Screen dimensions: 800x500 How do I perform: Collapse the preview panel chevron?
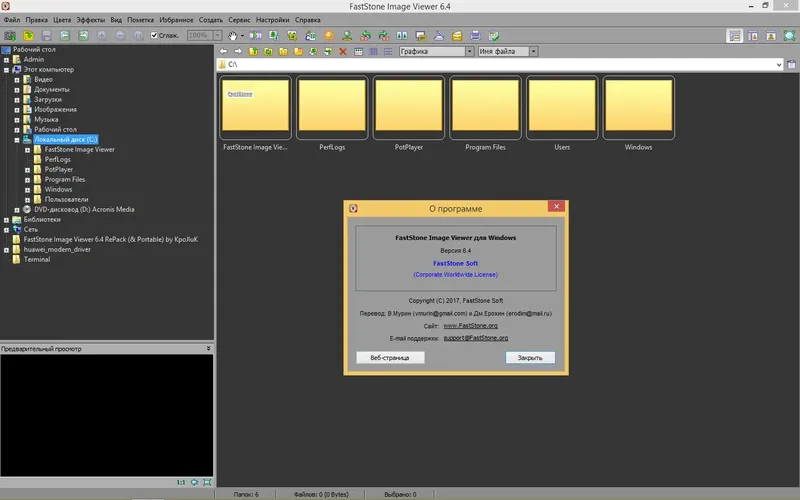tap(208, 348)
